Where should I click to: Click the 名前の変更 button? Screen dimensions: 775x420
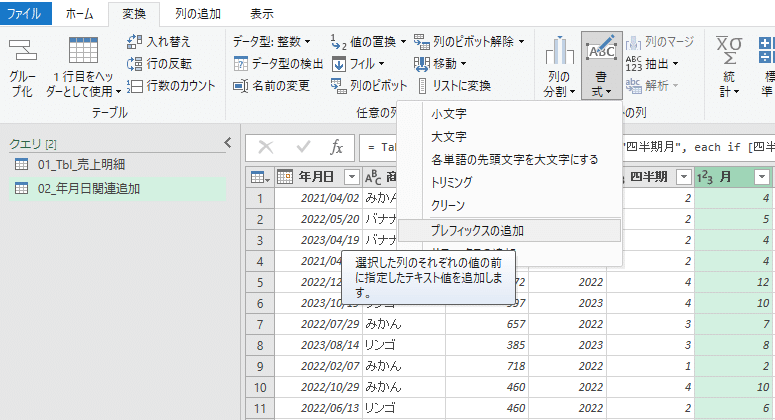[271, 85]
